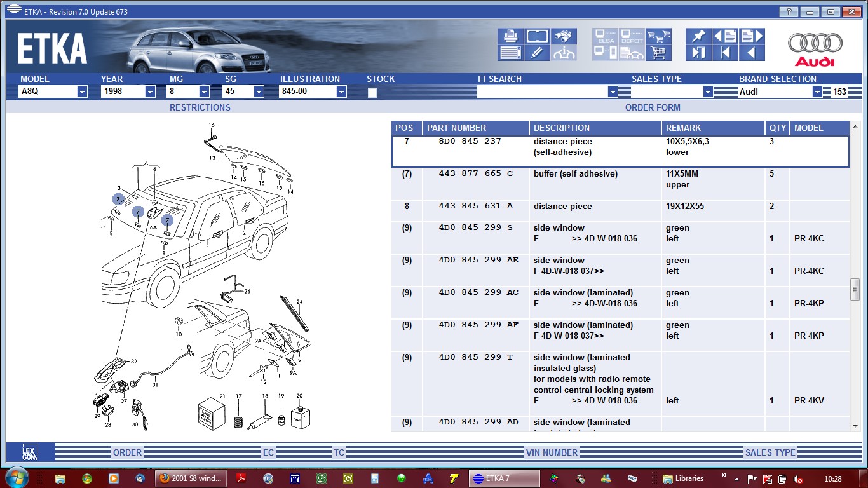Jump to first with the bar-arrow icon

tap(726, 53)
